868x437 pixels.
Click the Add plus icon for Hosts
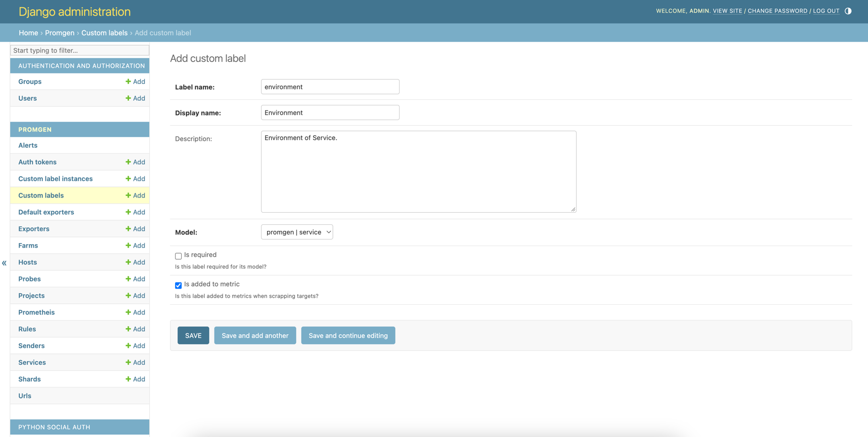(x=128, y=262)
